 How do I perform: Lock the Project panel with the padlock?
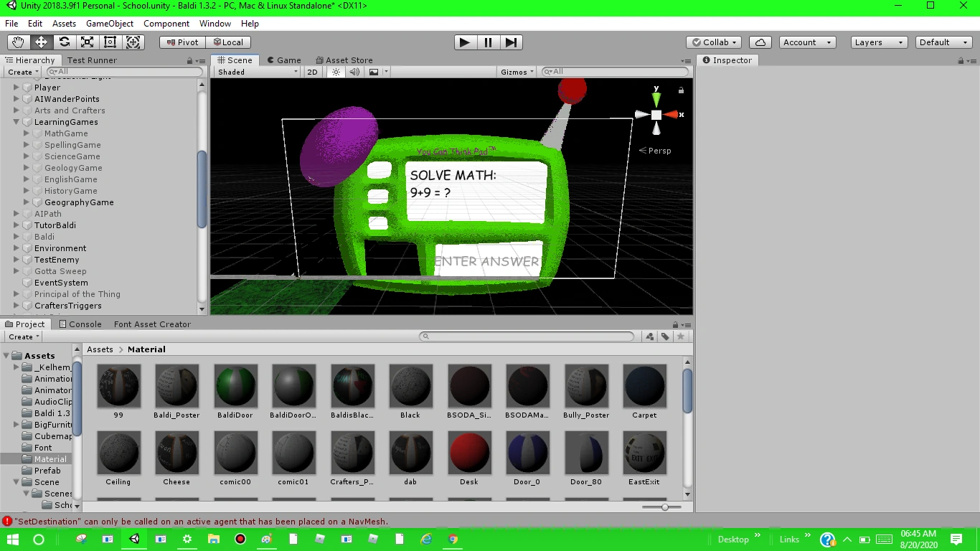[x=675, y=325]
